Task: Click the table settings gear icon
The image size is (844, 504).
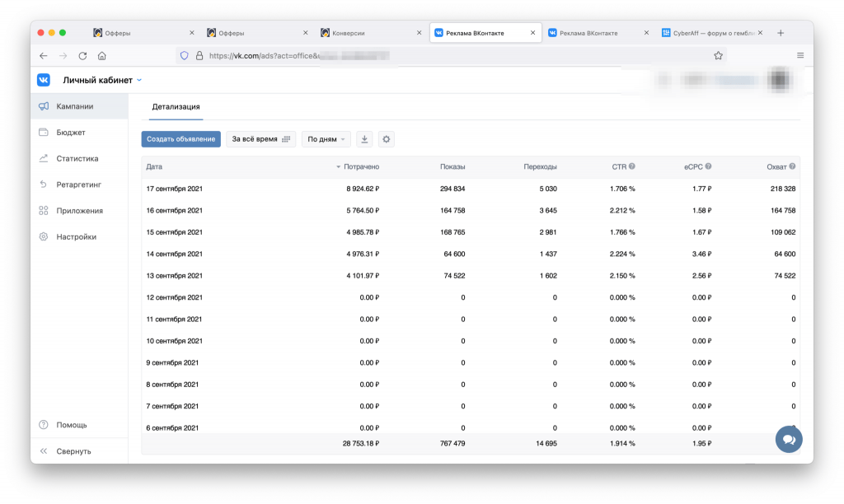Action: point(387,139)
